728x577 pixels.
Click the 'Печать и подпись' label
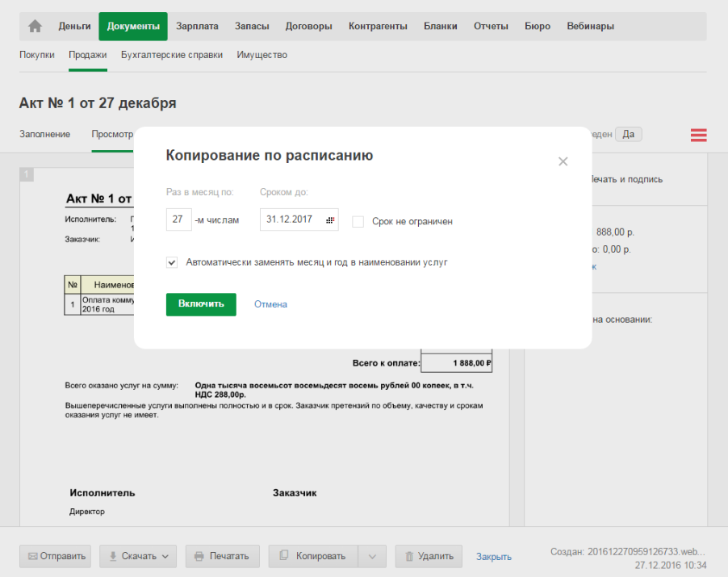point(625,179)
